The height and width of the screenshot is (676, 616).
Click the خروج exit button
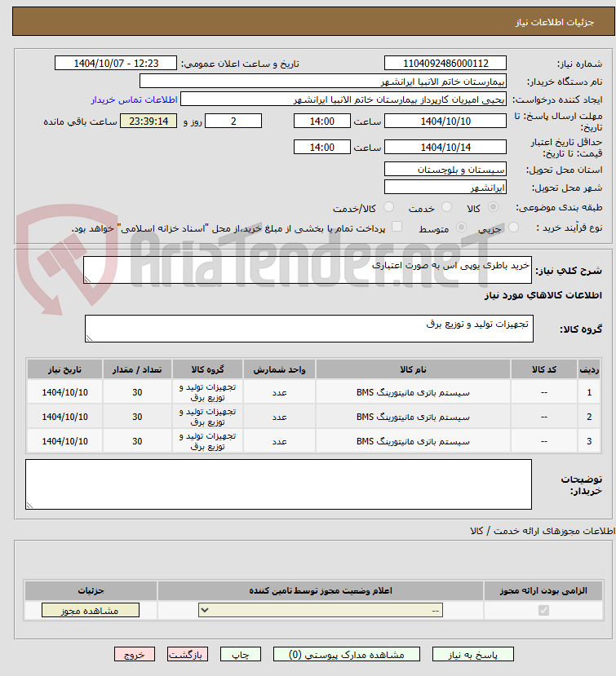point(134,655)
